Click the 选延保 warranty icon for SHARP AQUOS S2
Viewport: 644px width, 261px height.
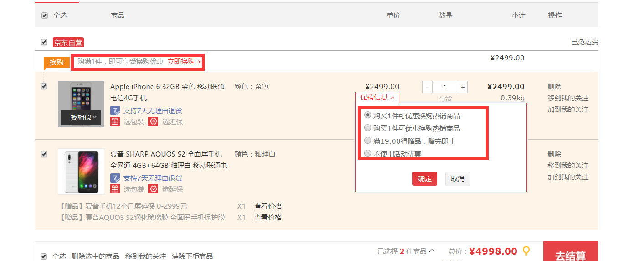(153, 189)
